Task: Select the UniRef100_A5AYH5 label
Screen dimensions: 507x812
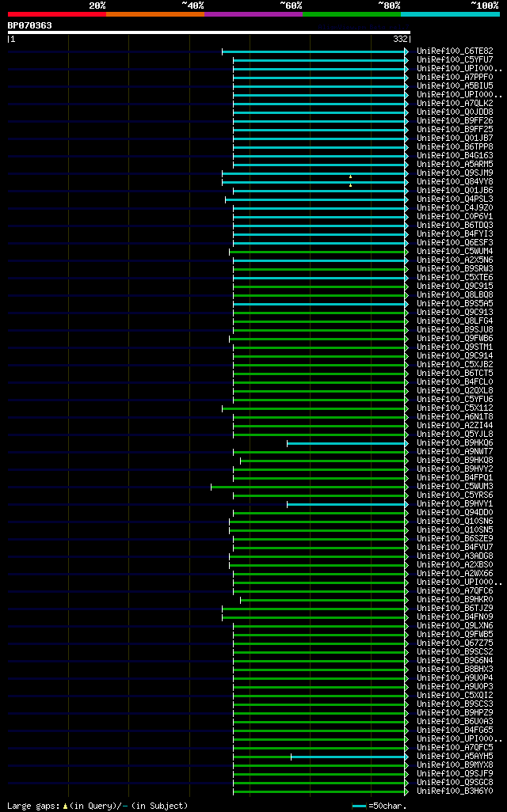Action: [x=456, y=757]
